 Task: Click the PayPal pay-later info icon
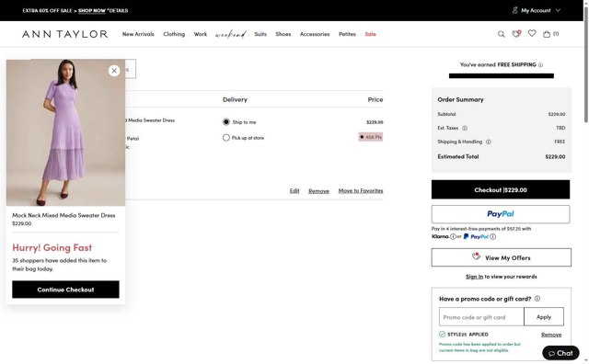[493, 236]
